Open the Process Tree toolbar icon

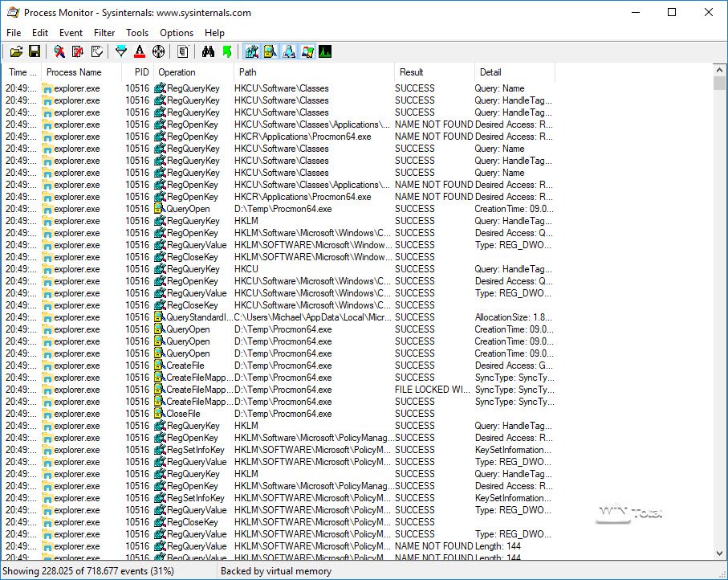click(183, 52)
